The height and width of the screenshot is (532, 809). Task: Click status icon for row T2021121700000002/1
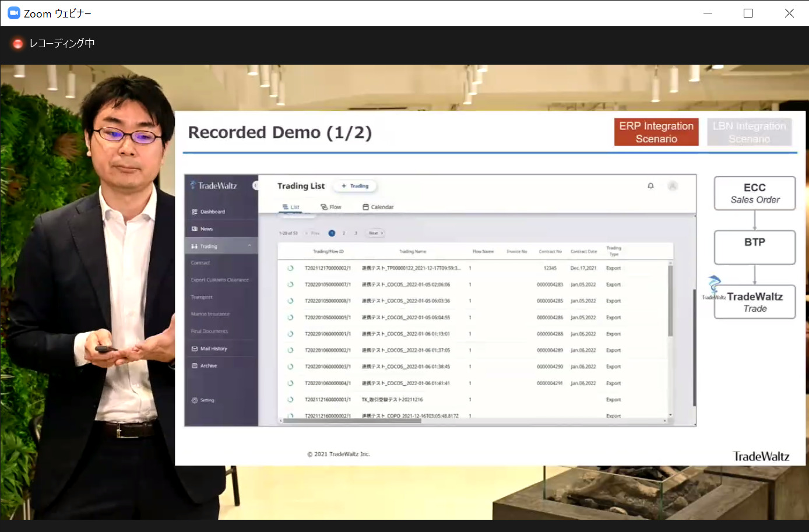tap(290, 269)
